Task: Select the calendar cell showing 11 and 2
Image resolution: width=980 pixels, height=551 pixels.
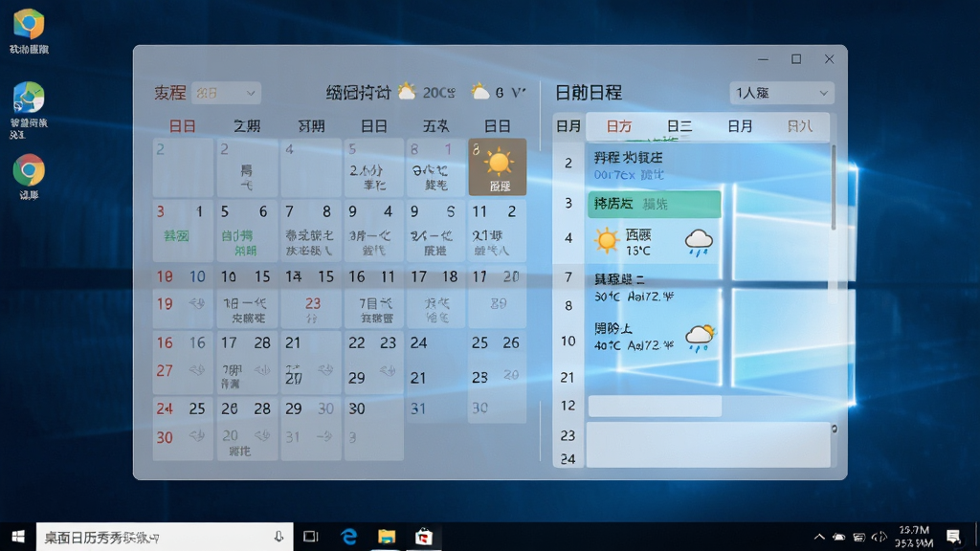Action: 497,231
